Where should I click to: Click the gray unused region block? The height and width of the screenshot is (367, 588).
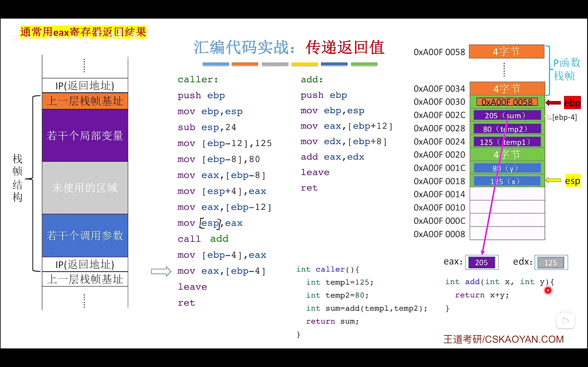[x=85, y=188]
